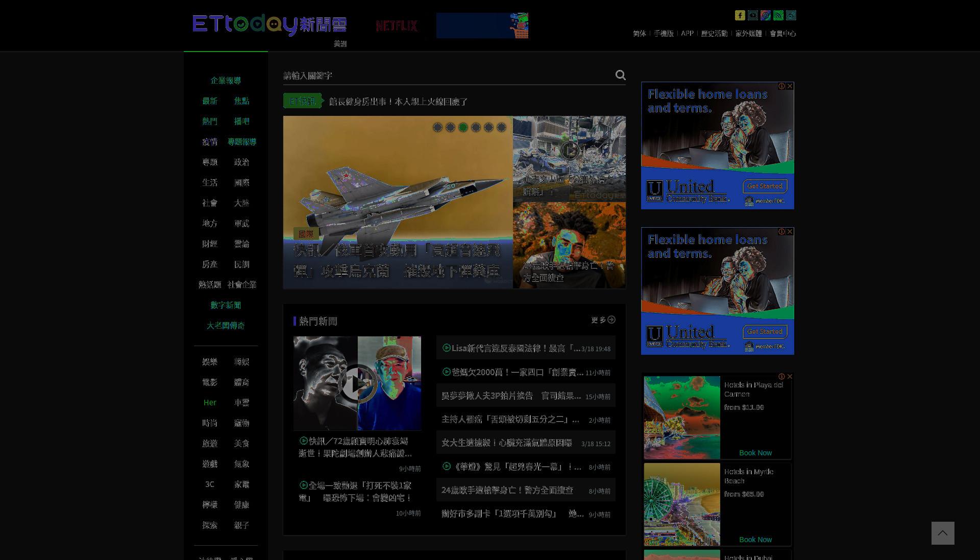Viewport: 980px width, 560px height.
Task: Play the video on the building rubble thumbnail
Action: 569,150
